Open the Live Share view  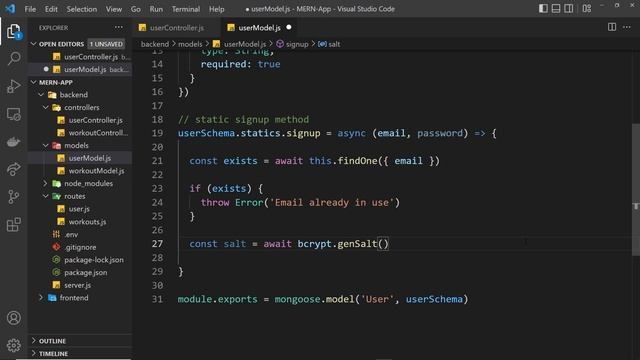(13, 169)
